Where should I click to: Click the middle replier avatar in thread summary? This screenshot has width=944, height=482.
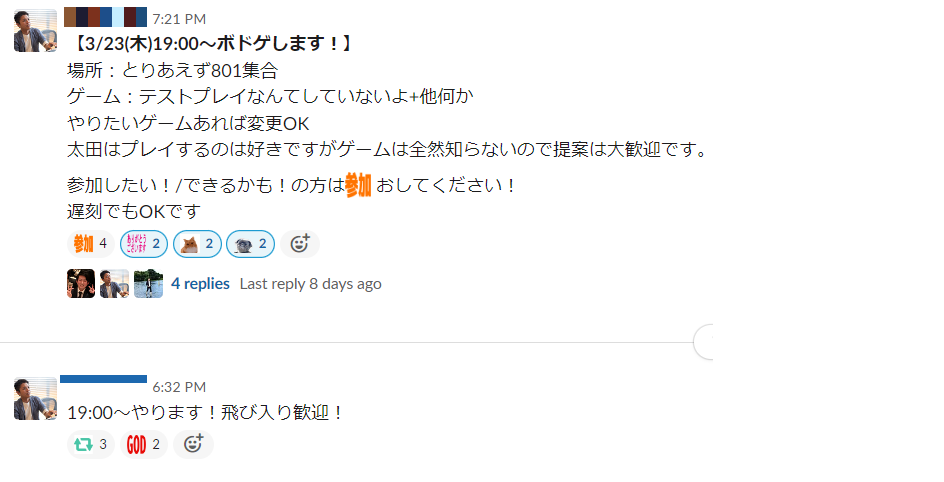114,283
